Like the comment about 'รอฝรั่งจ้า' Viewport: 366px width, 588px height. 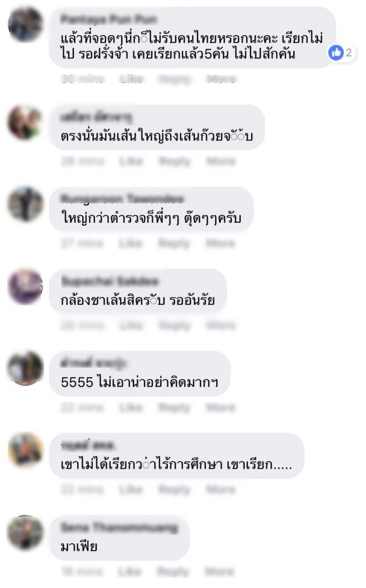[x=131, y=79]
